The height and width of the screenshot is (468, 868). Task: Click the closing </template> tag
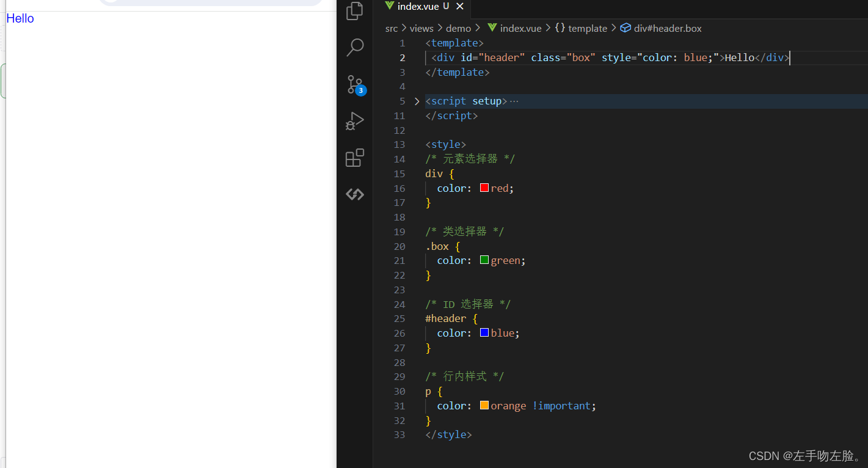pyautogui.click(x=458, y=72)
